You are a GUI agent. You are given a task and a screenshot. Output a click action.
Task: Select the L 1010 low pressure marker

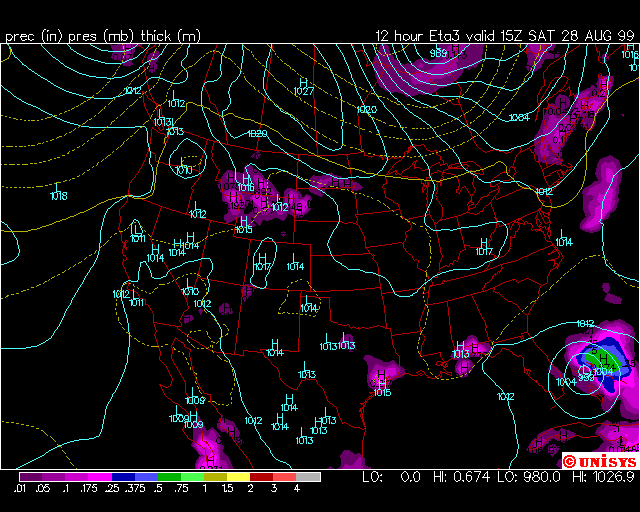tap(184, 165)
